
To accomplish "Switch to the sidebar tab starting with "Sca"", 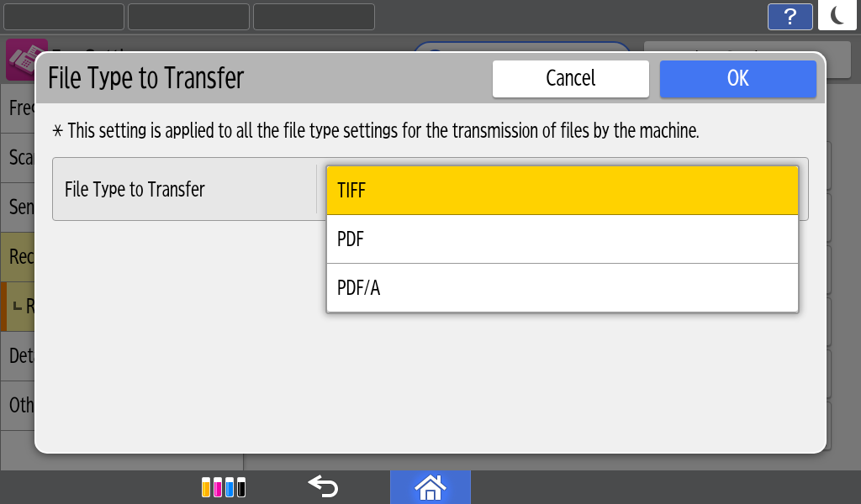I will [18, 158].
